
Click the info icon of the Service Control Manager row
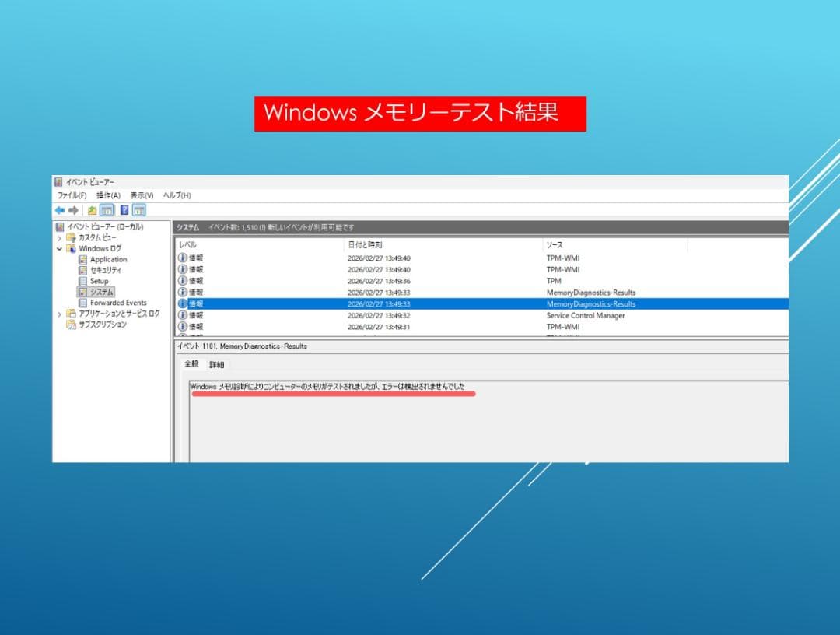(183, 315)
